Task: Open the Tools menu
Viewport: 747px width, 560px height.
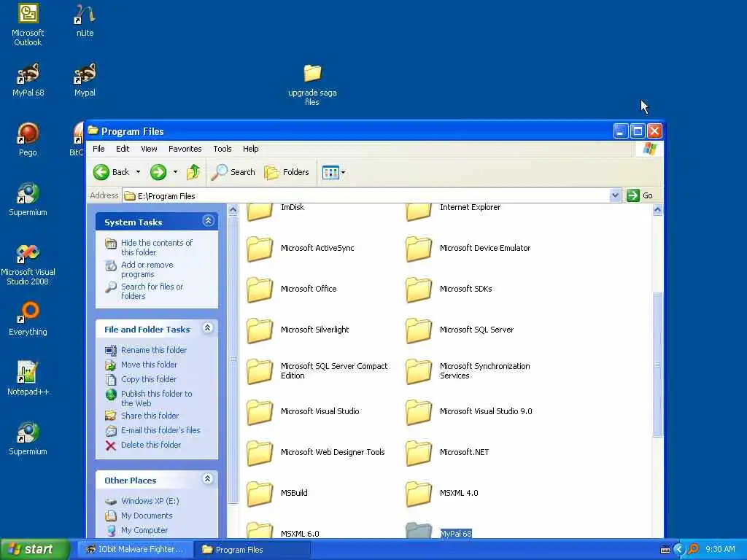Action: tap(222, 149)
